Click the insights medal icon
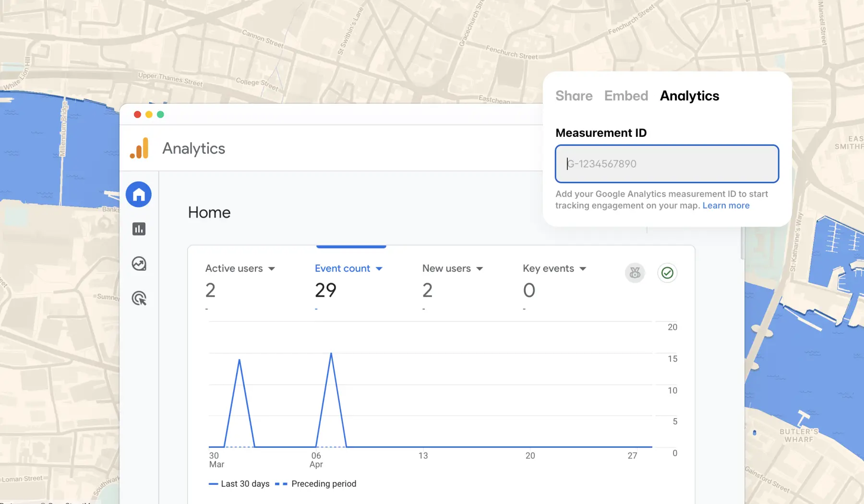This screenshot has width=864, height=504. (x=635, y=273)
